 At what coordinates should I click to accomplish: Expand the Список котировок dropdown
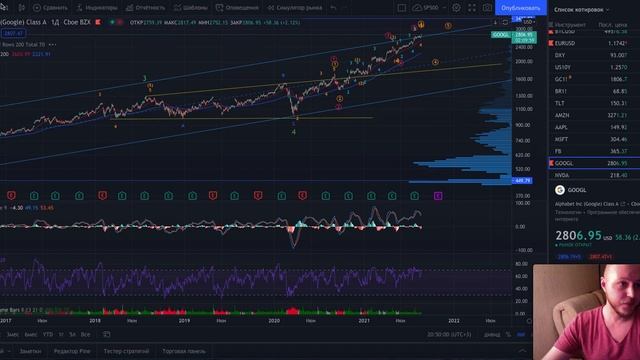581,9
